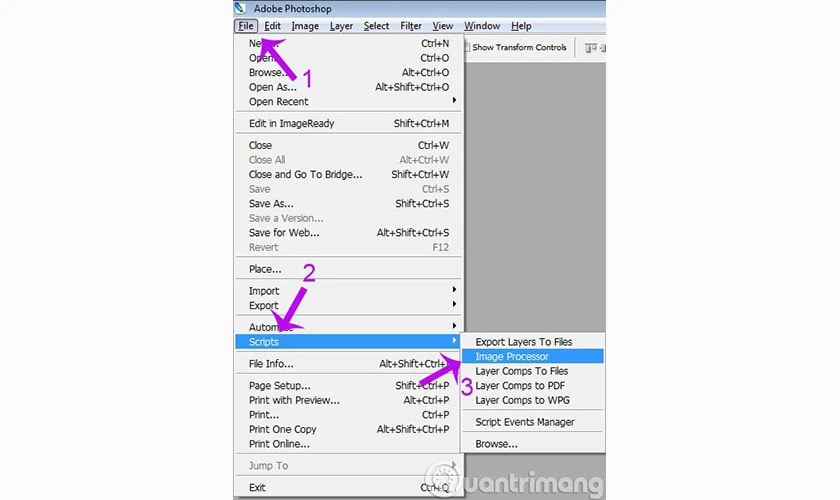Click the Adobe Photoshop title bar icon
This screenshot has width=840, height=500.
pyautogui.click(x=241, y=8)
